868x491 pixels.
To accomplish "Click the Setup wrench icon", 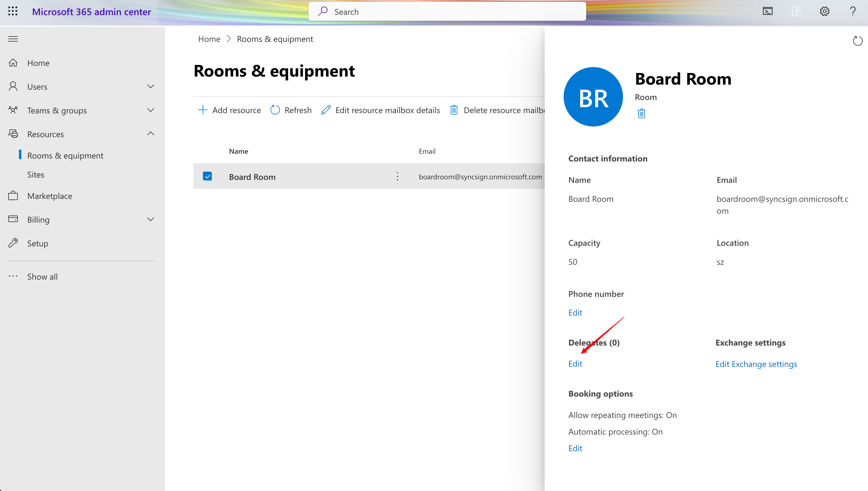I will 13,243.
